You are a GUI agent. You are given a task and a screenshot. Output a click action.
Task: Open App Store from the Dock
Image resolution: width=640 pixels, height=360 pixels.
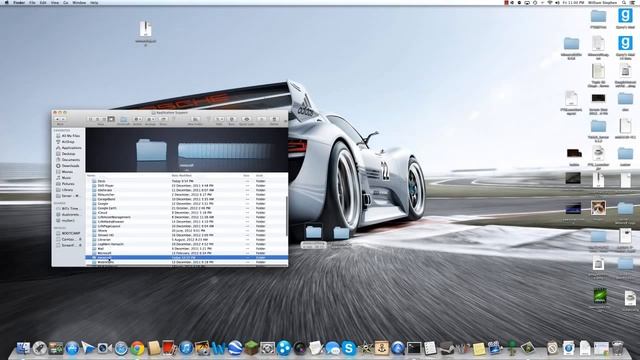pos(72,348)
